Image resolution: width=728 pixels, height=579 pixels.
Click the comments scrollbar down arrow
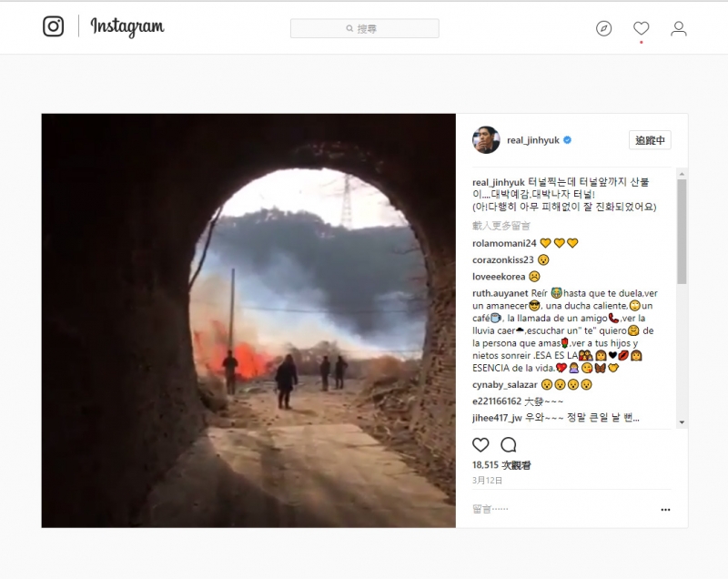point(682,422)
